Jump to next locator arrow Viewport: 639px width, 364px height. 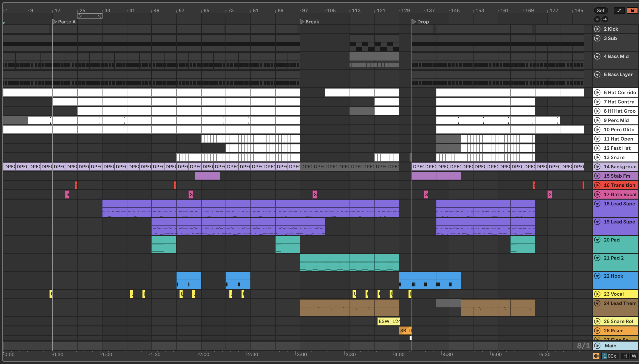point(605,19)
